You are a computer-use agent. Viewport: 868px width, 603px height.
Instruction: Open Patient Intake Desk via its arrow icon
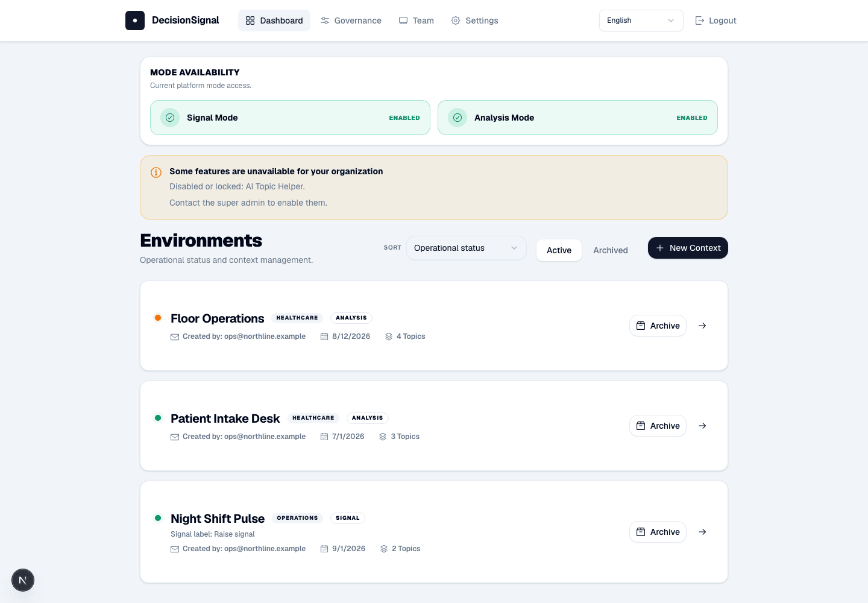702,426
